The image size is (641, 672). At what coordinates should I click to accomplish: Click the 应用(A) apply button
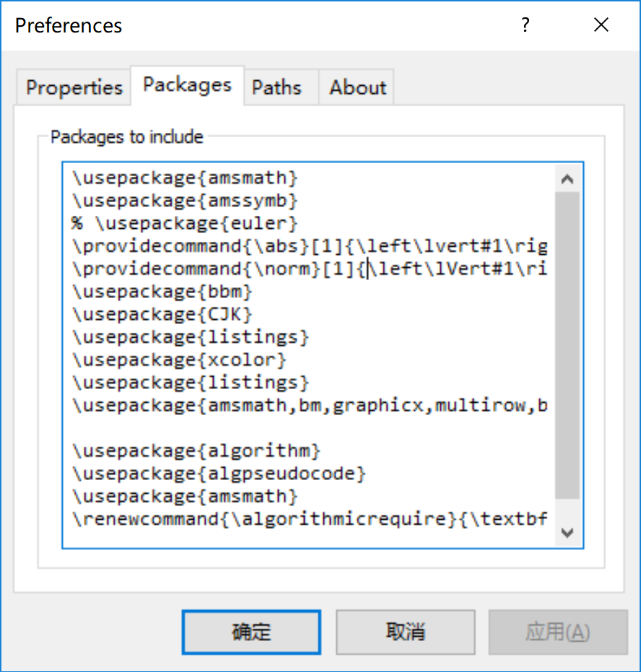point(558,632)
